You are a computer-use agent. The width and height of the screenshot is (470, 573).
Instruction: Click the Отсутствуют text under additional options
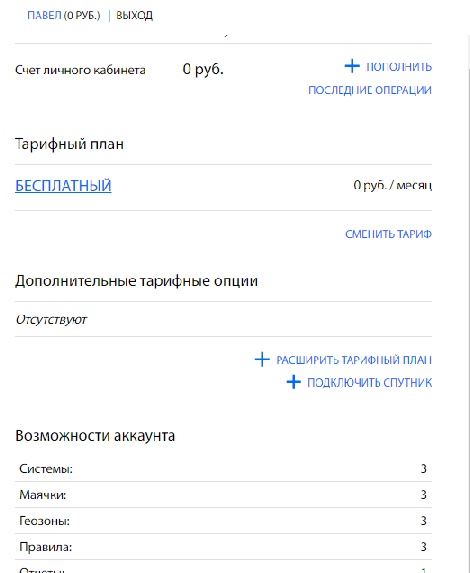point(51,320)
